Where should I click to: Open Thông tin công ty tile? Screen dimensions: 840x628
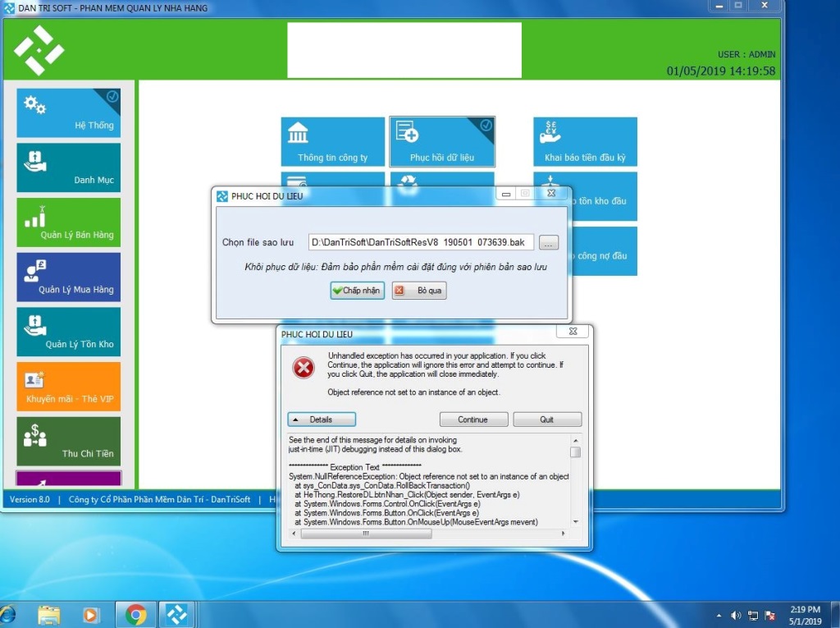pos(333,141)
